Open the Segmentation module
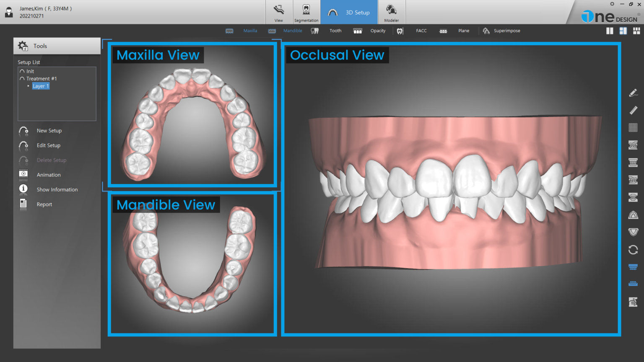644x362 pixels. 306,12
